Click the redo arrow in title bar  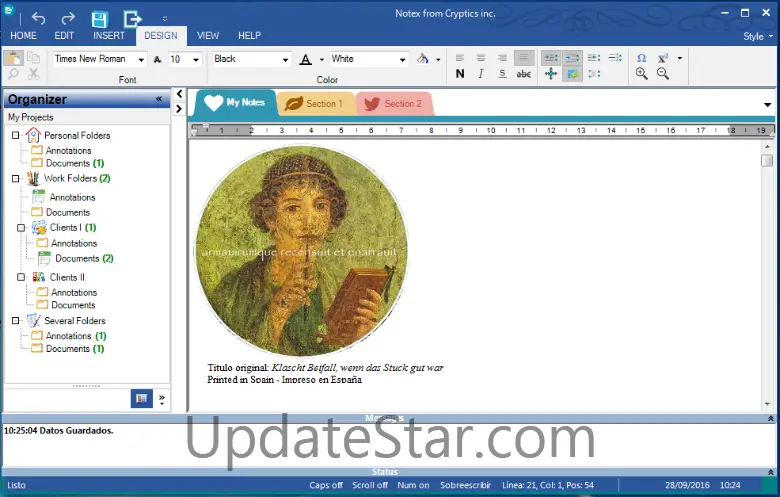(68, 18)
